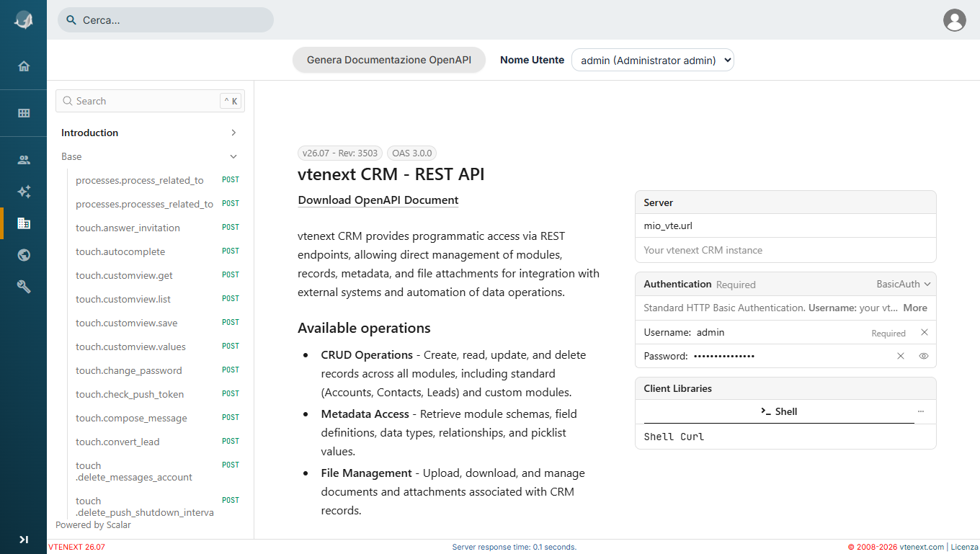Open the modules grid icon in sidebar
The width and height of the screenshot is (980, 554).
point(24,113)
